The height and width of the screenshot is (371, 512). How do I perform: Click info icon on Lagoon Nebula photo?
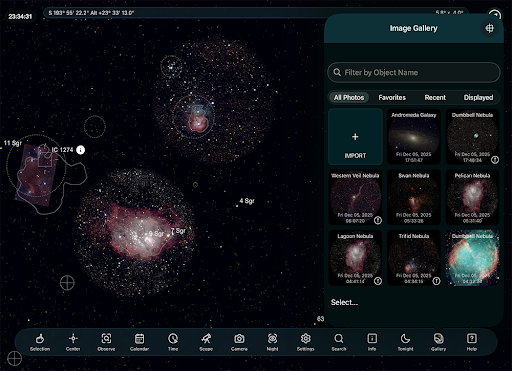point(378,281)
